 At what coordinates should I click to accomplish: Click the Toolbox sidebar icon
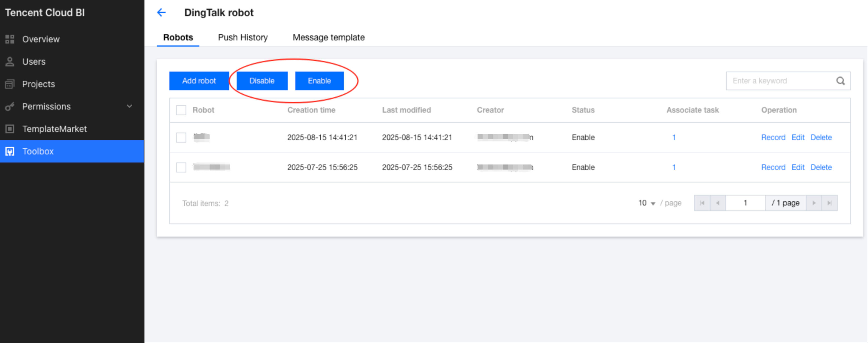10,152
